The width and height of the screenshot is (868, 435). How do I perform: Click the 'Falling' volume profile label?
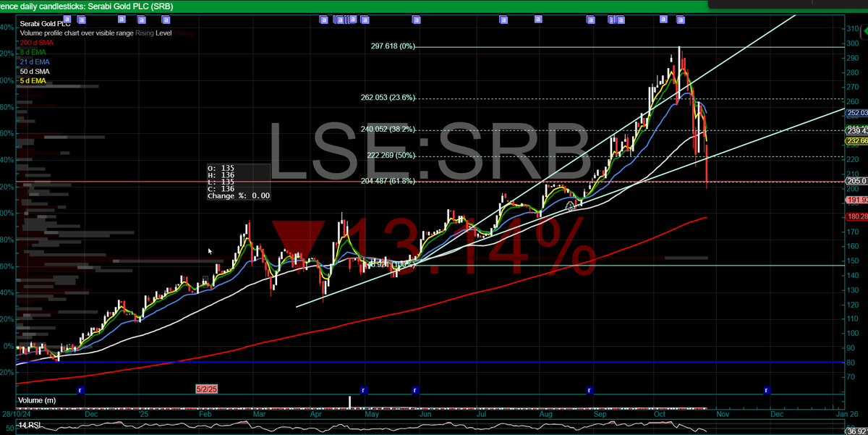[183, 33]
